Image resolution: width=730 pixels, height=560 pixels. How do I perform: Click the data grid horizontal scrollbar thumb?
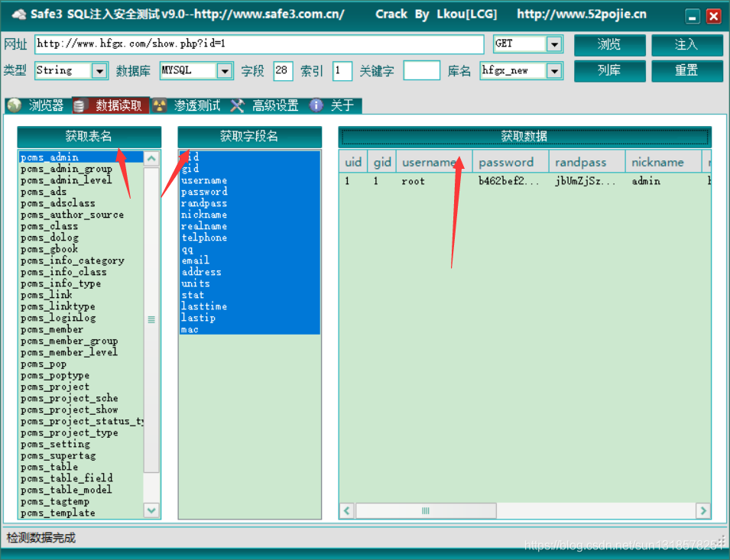coord(426,510)
